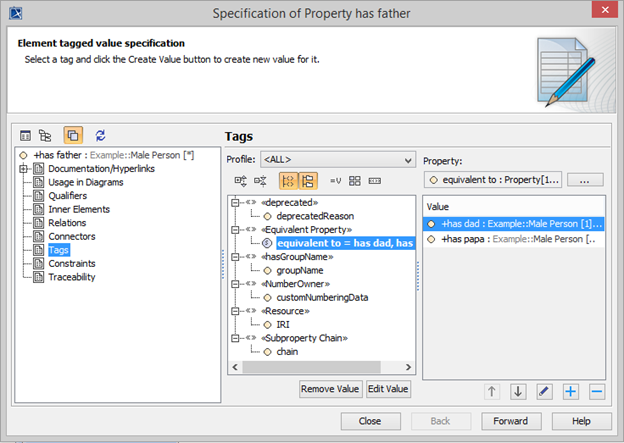The width and height of the screenshot is (624, 443).
Task: Click the collapse-all tree icon above Tags tree
Action: [261, 181]
